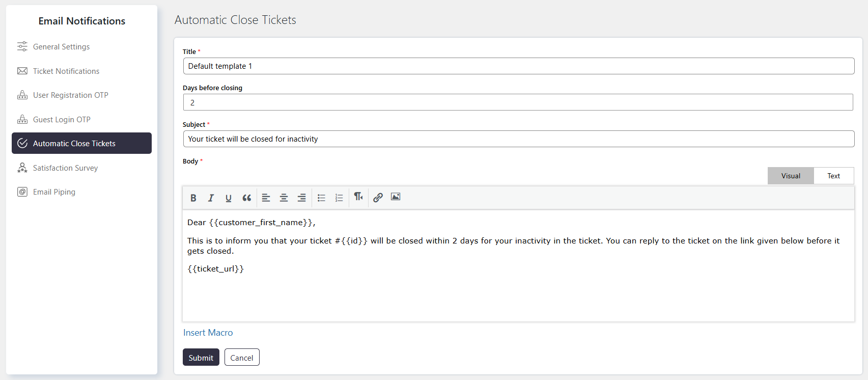
Task: Focus the Days before closing field
Action: click(x=518, y=102)
